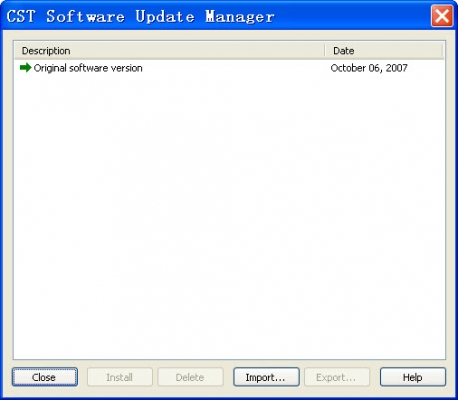Open Help for the Update Manager
The width and height of the screenshot is (458, 400).
click(x=413, y=377)
